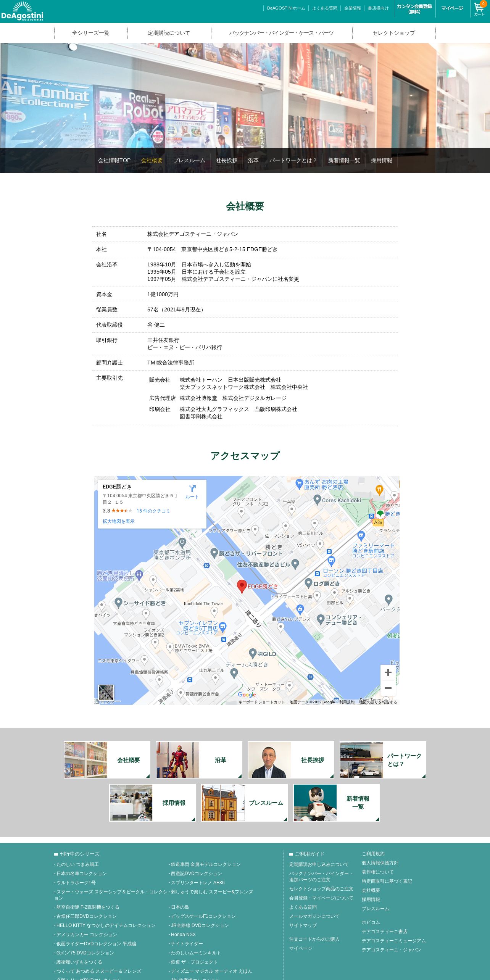
Task: Open 採用情報 sub-navigation tab
Action: pyautogui.click(x=382, y=160)
